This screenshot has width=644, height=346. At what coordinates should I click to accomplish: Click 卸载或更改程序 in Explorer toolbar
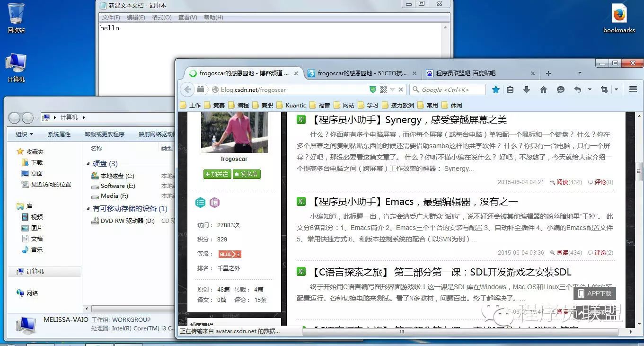(105, 134)
